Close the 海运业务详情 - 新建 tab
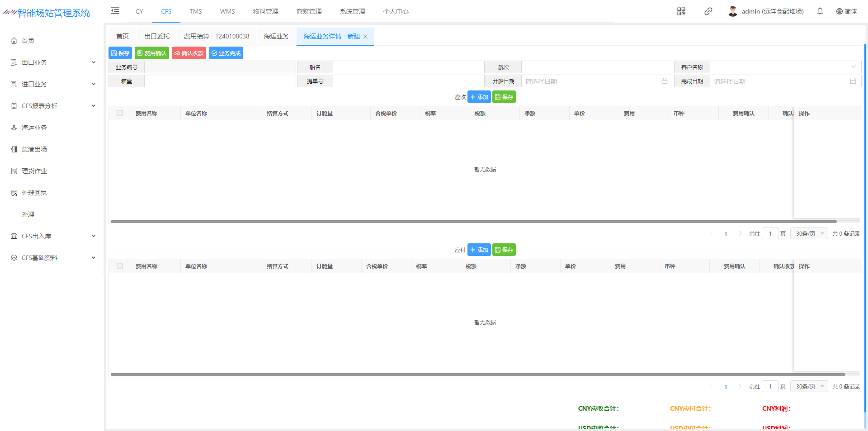868x431 pixels. tap(365, 37)
